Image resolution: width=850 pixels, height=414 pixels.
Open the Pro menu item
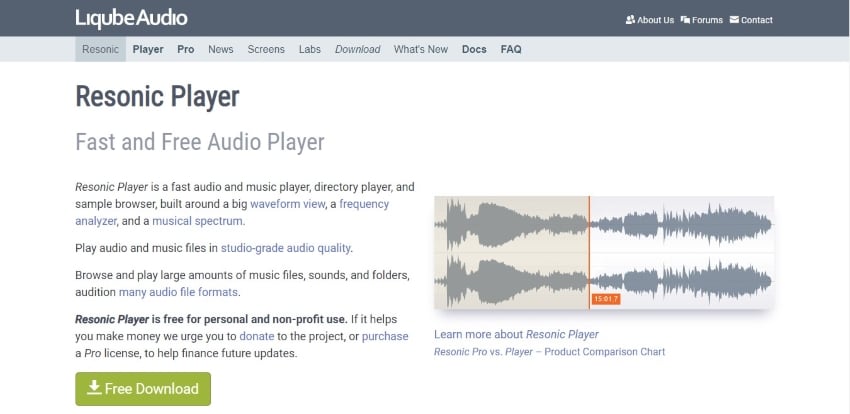point(185,49)
